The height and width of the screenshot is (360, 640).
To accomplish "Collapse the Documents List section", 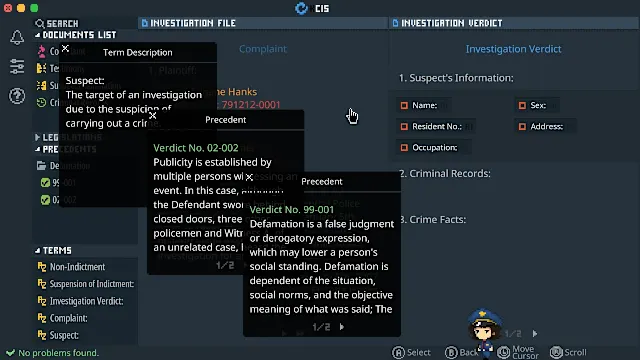I will point(38,35).
